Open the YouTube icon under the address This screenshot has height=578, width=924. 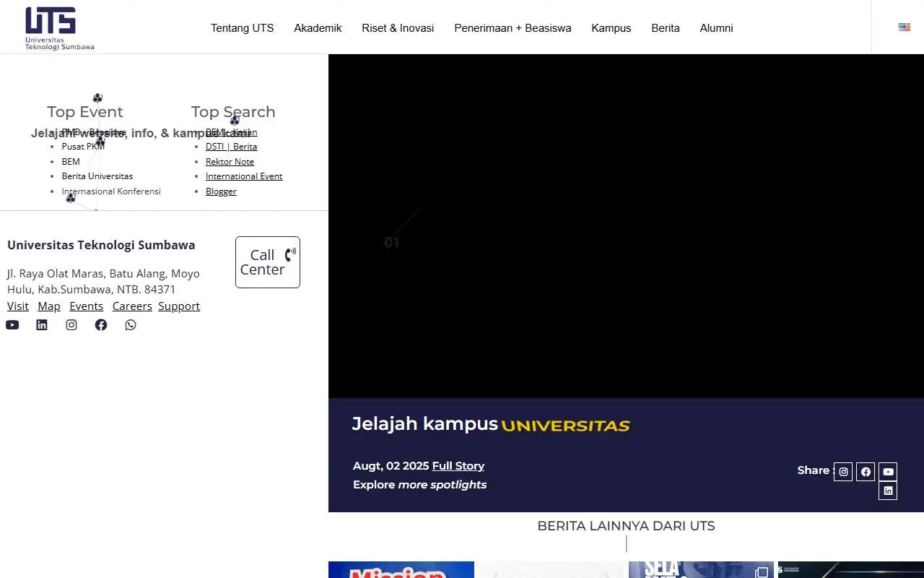coord(12,325)
